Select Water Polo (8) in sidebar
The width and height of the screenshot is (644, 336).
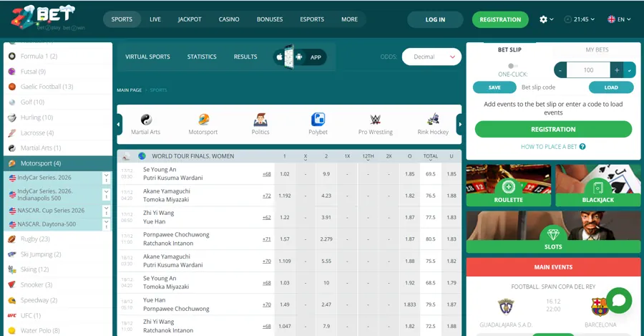pos(57,330)
